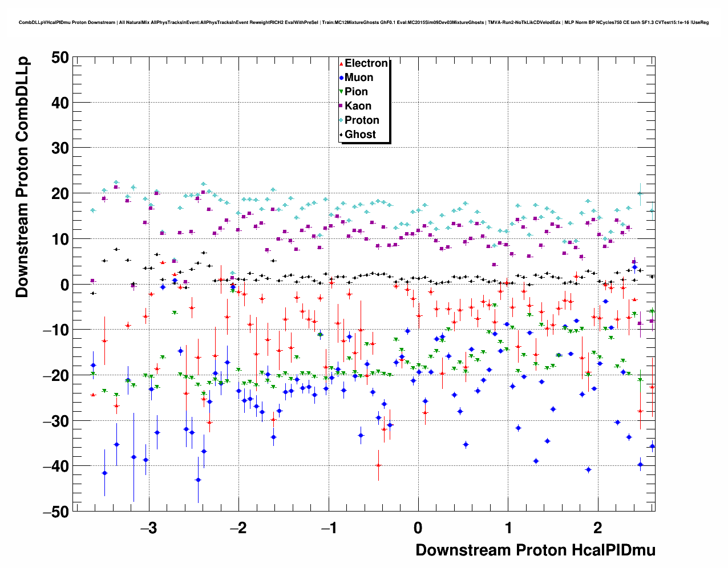Viewport: 728px width, 568px height.
Task: Click the green Pion triangle marker in legend
Action: click(341, 92)
